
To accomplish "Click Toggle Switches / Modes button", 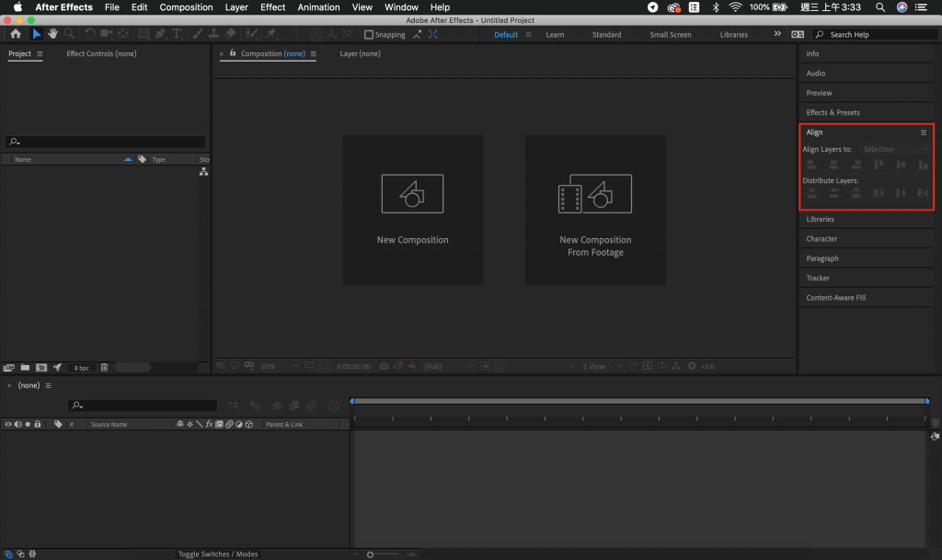I will 218,554.
